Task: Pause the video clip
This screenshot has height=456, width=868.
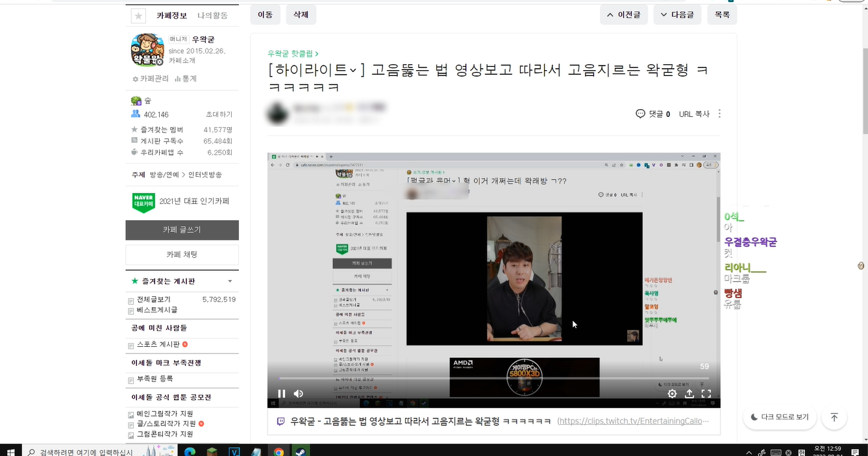Action: click(x=282, y=394)
